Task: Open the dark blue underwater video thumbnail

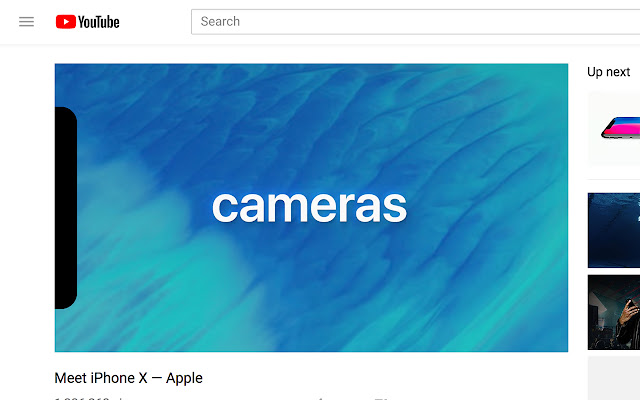Action: click(614, 231)
